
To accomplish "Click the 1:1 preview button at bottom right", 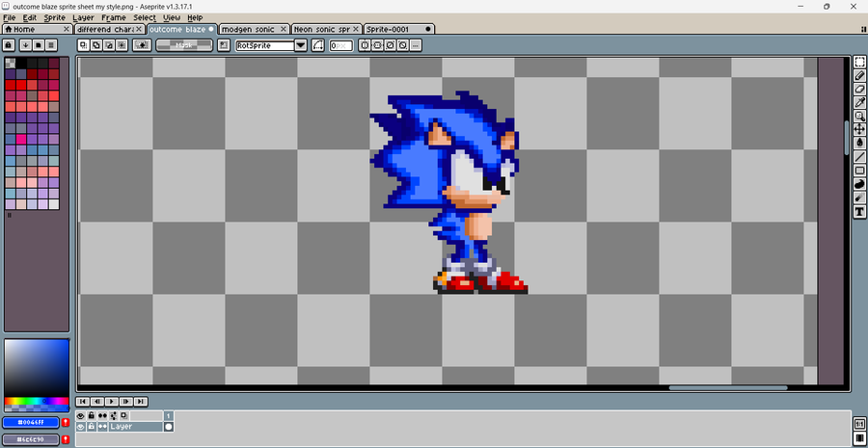I will click(x=859, y=423).
